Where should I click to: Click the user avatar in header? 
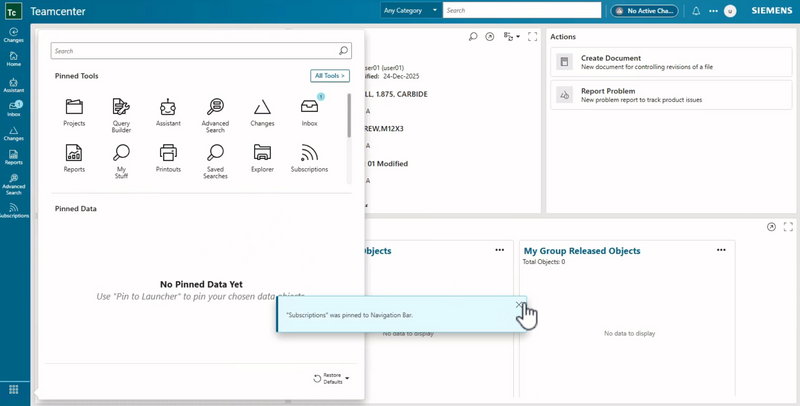[x=730, y=11]
